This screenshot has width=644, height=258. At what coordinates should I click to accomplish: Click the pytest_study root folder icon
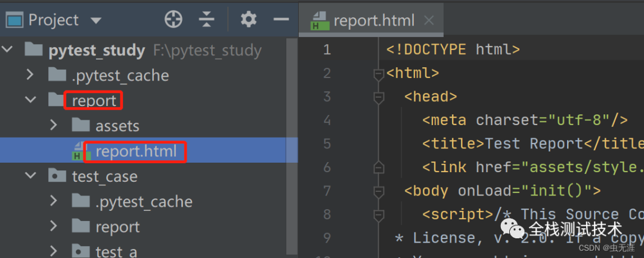(x=33, y=49)
